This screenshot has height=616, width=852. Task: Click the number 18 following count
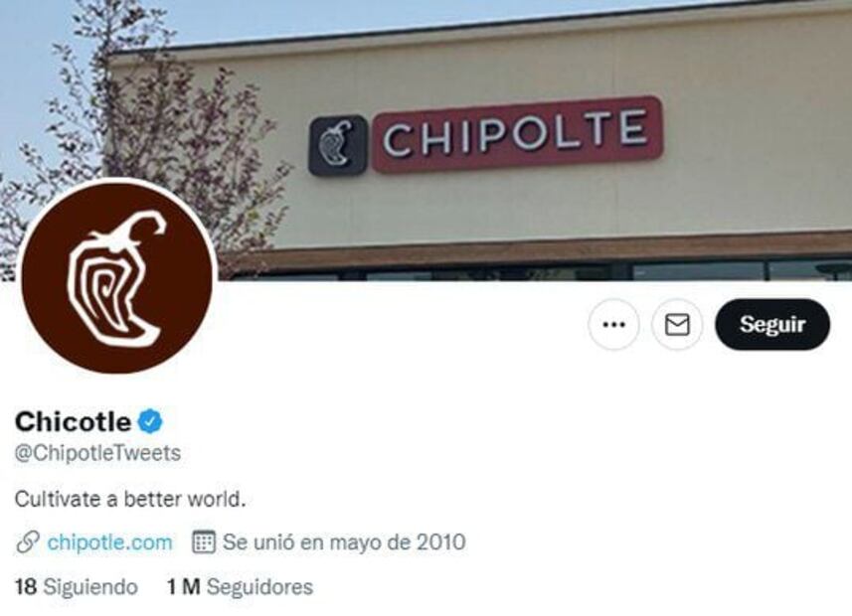pos(26,586)
